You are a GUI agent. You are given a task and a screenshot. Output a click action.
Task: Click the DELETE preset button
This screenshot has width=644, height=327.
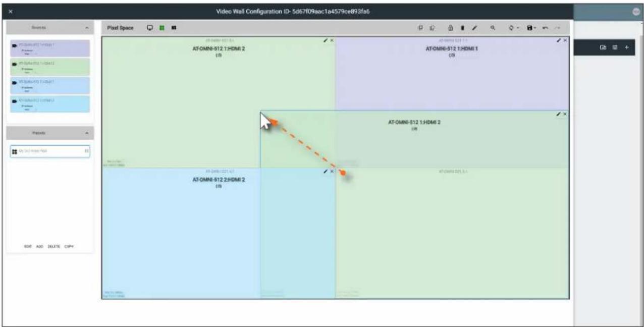(54, 246)
